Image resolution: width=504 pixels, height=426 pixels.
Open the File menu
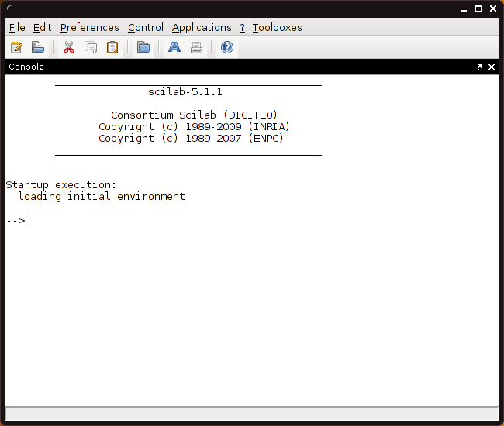point(17,28)
